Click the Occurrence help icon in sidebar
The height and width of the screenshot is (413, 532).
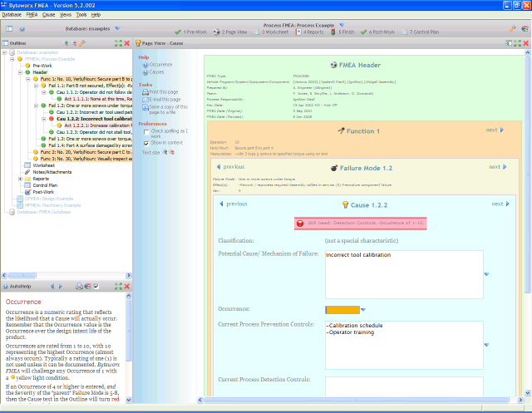point(145,65)
